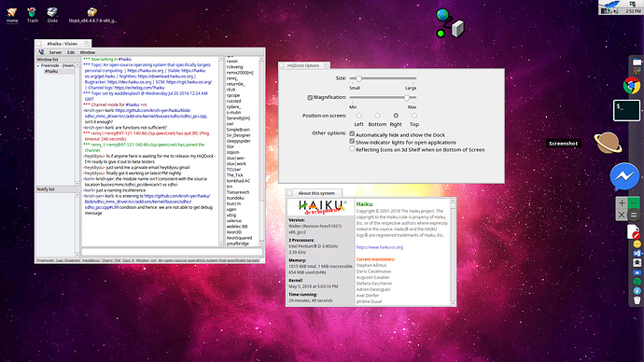The width and height of the screenshot is (644, 362).
Task: Select user XeonSquared in nick list
Action: pyautogui.click(x=239, y=238)
